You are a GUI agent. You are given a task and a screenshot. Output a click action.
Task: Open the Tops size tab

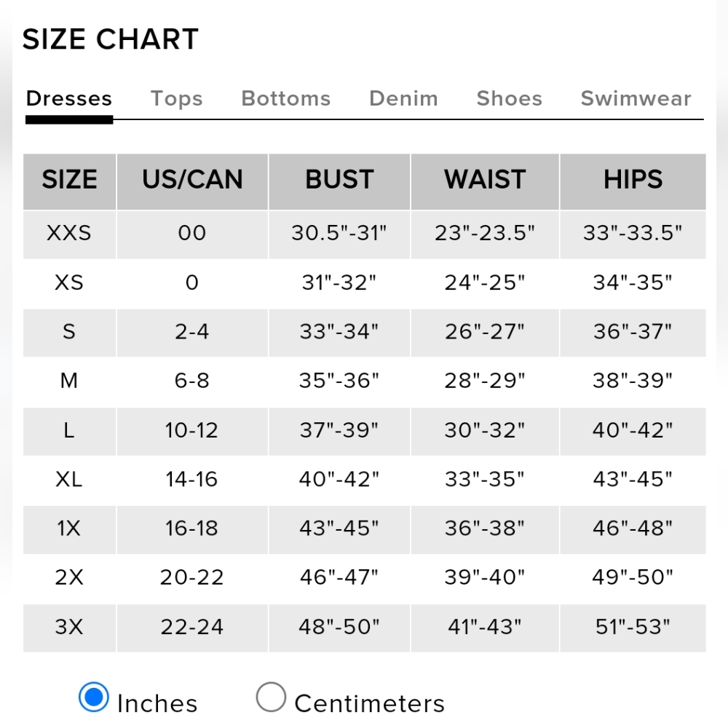point(176,99)
